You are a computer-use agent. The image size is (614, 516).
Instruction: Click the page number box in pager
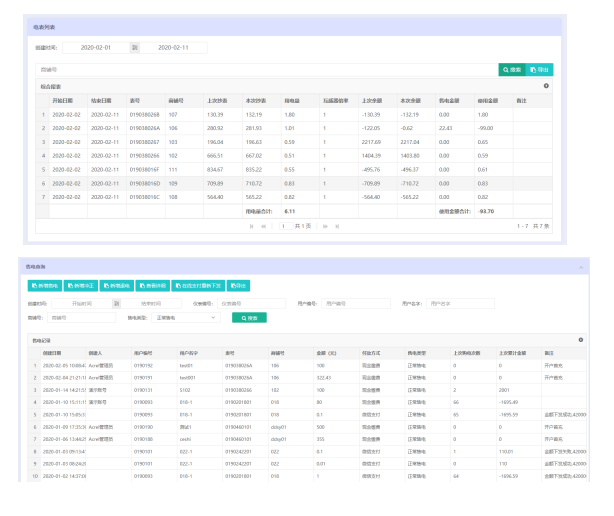286,226
